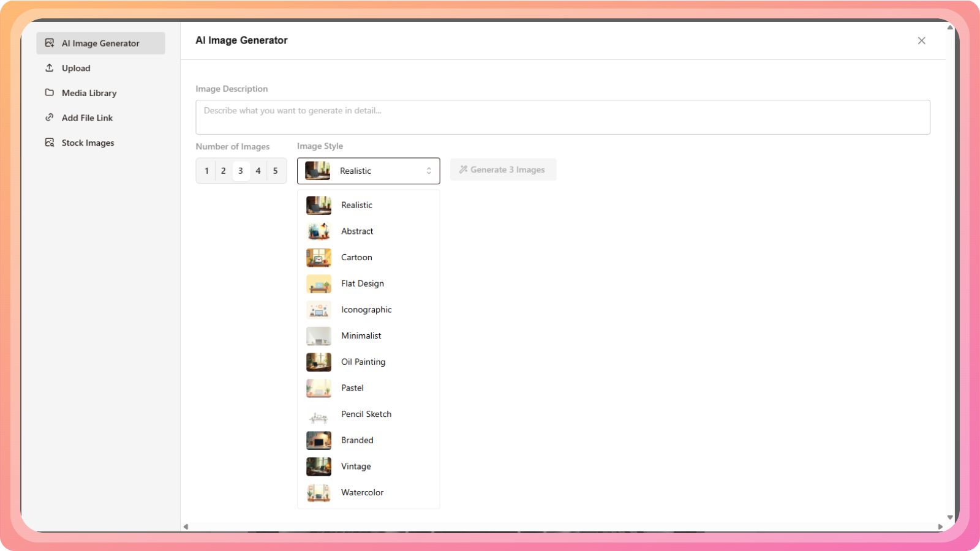Click the Pencil Sketch preview thumbnail

tap(318, 414)
